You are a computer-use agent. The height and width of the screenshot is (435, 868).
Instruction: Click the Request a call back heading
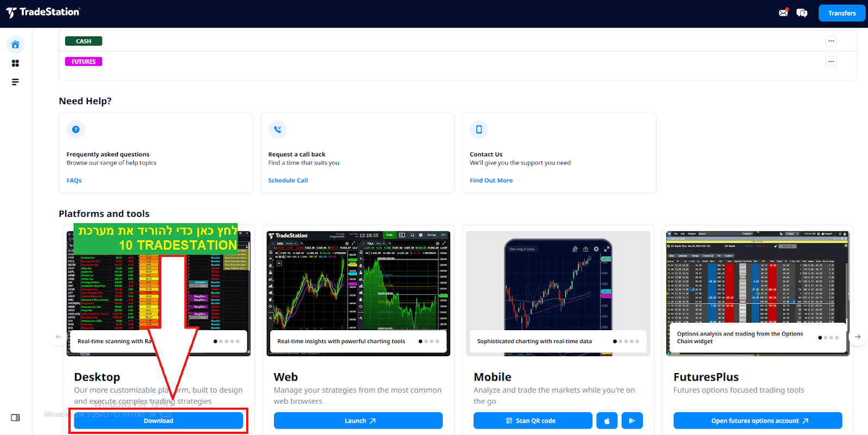(x=297, y=154)
